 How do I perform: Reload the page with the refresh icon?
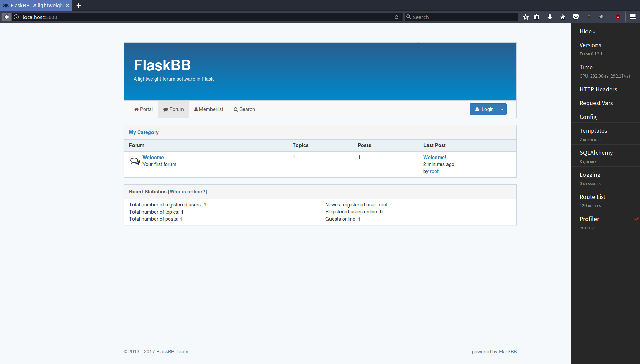pos(397,17)
